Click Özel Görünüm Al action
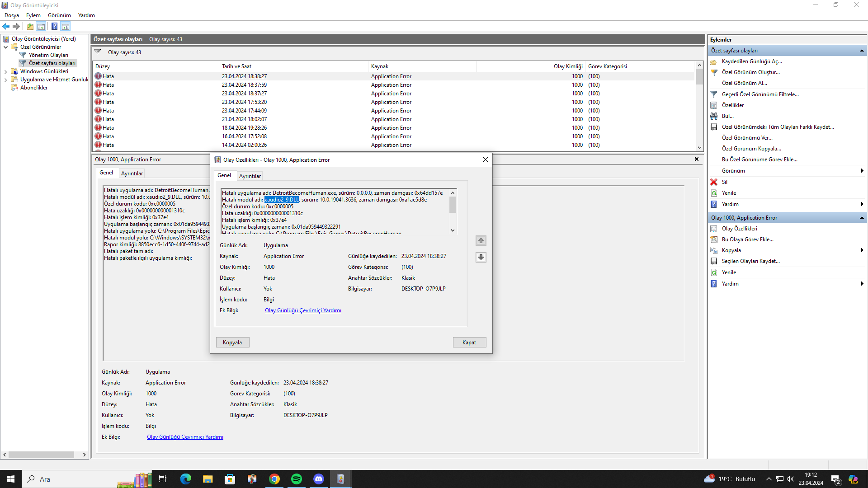The height and width of the screenshot is (488, 868). pyautogui.click(x=745, y=83)
